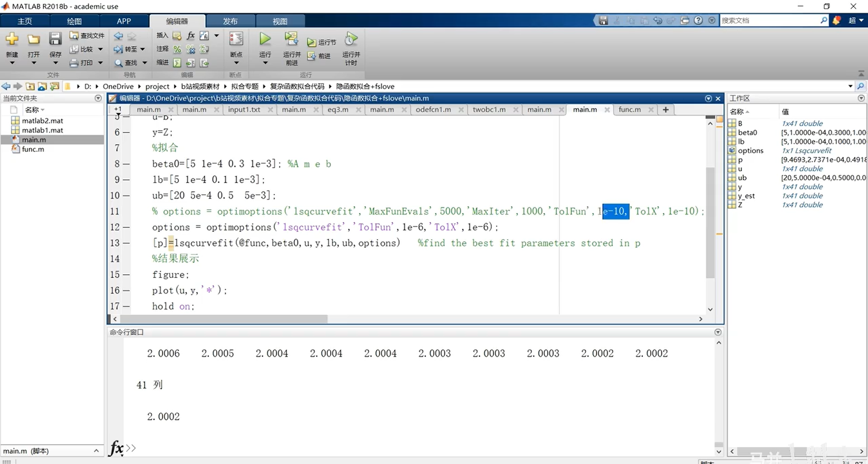Image resolution: width=868 pixels, height=464 pixels.
Task: Close the eq3.m editor tab
Action: click(359, 109)
